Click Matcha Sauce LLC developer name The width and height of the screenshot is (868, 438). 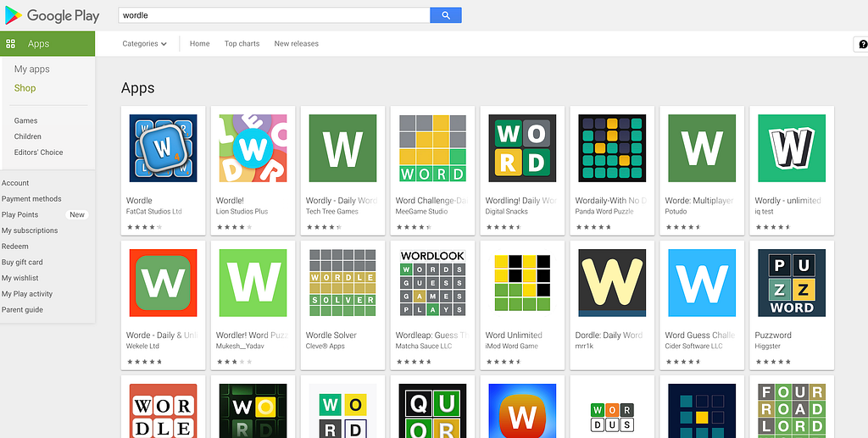coord(425,347)
